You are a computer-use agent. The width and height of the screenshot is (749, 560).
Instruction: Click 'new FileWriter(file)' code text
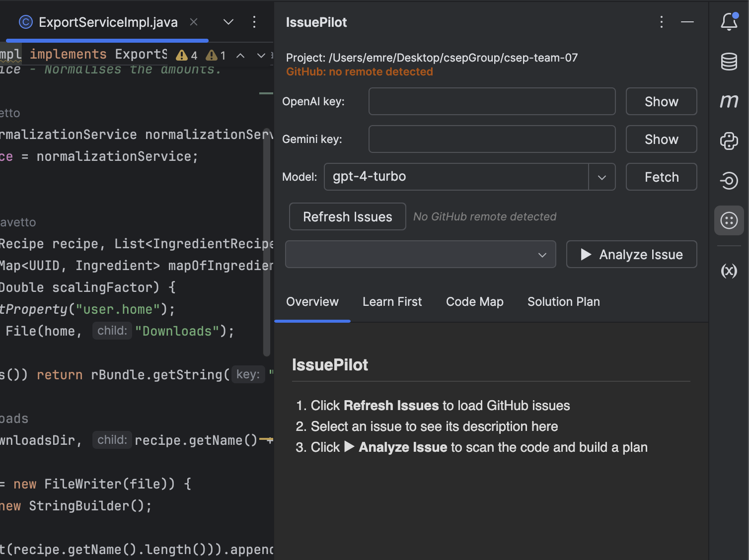pos(94,484)
